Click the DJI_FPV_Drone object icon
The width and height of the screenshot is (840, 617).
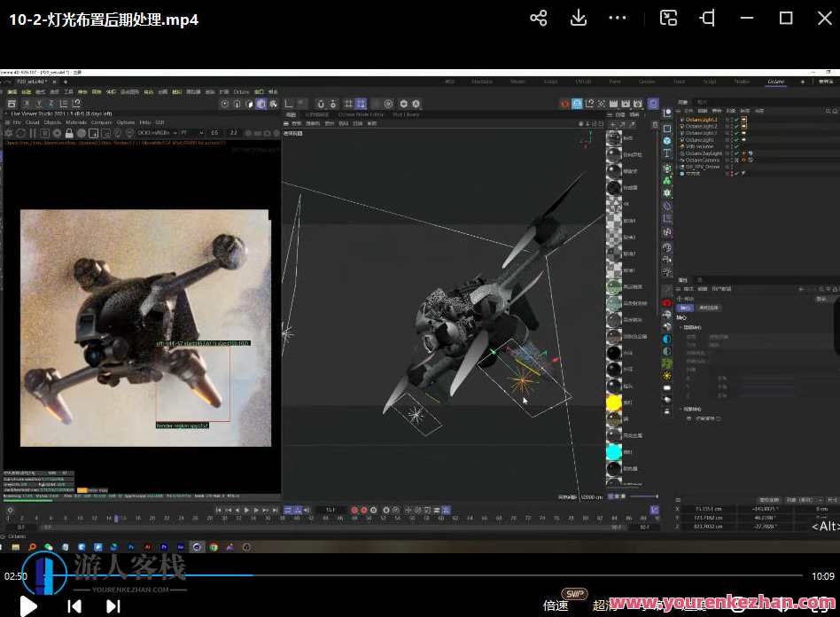point(683,167)
